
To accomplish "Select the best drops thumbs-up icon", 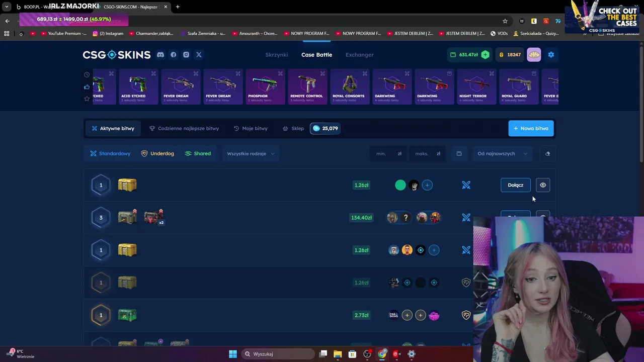I will coord(87,86).
